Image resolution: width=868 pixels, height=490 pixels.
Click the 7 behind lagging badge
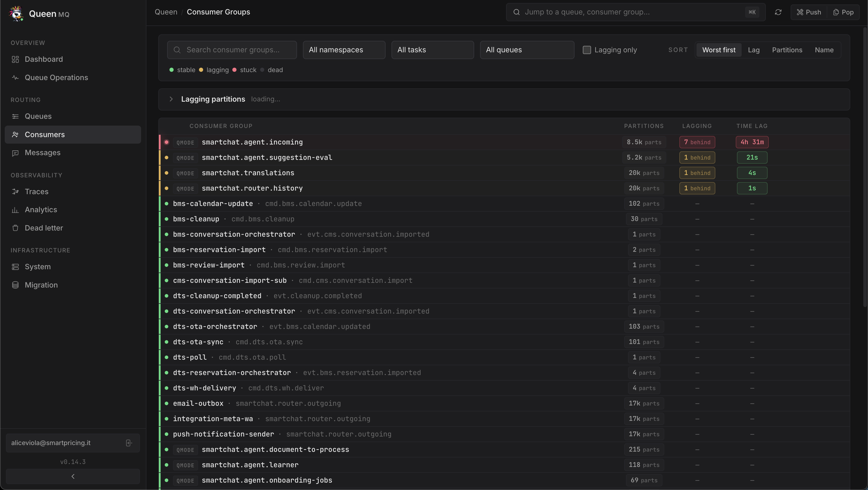697,142
